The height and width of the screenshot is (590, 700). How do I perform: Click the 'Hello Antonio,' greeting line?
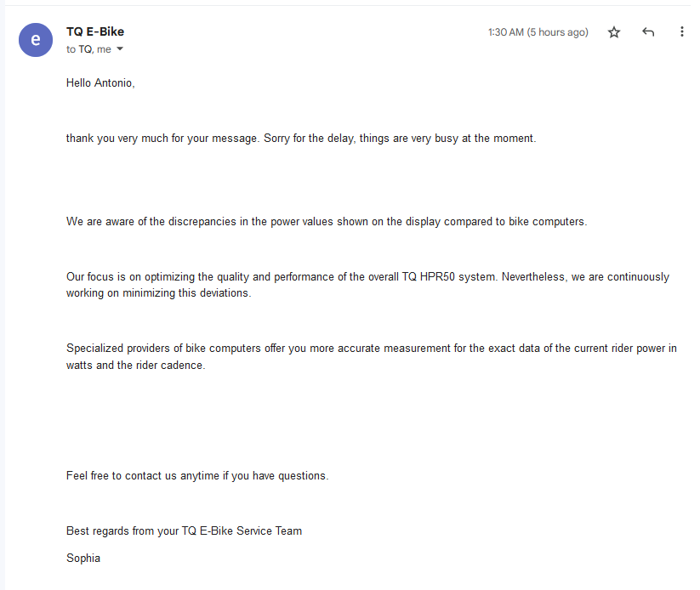coord(100,83)
